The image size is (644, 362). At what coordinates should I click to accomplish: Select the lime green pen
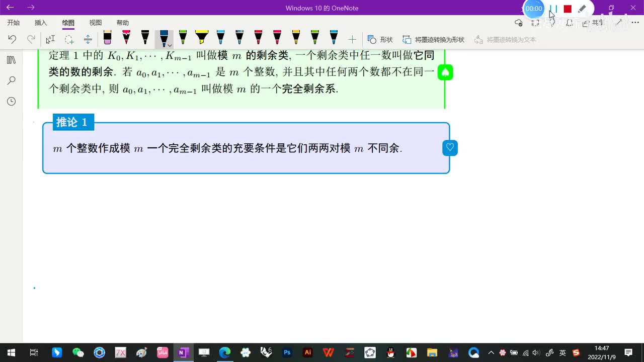coord(315,38)
